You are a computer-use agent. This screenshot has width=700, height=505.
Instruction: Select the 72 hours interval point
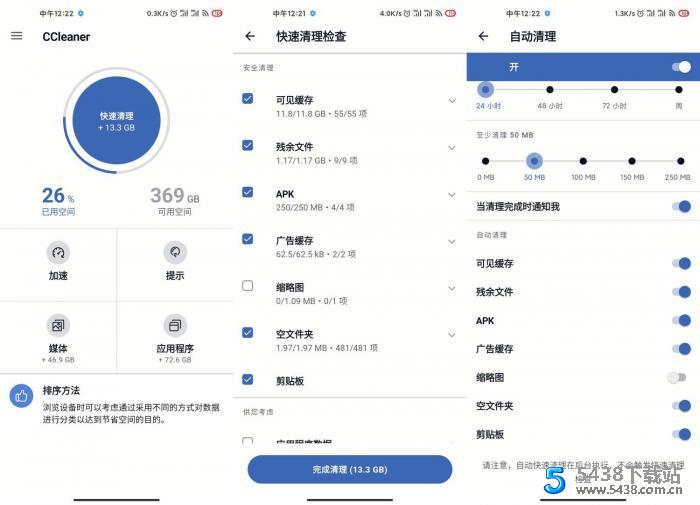coord(614,90)
